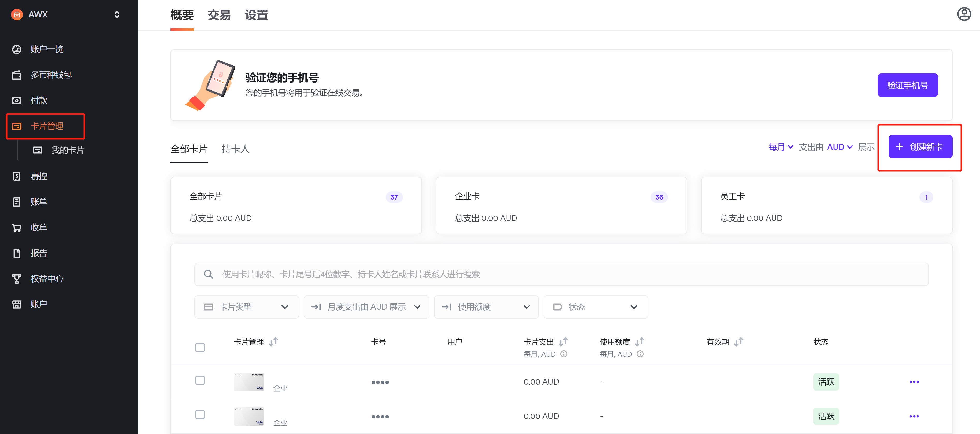Viewport: 980px width, 434px height.
Task: Click the 收单 shopping cart icon
Action: 17,228
